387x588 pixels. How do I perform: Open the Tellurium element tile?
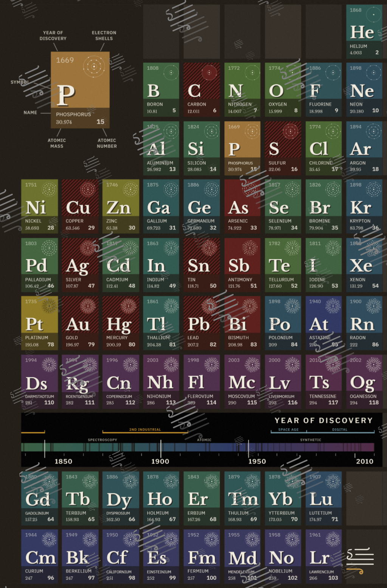click(x=283, y=265)
